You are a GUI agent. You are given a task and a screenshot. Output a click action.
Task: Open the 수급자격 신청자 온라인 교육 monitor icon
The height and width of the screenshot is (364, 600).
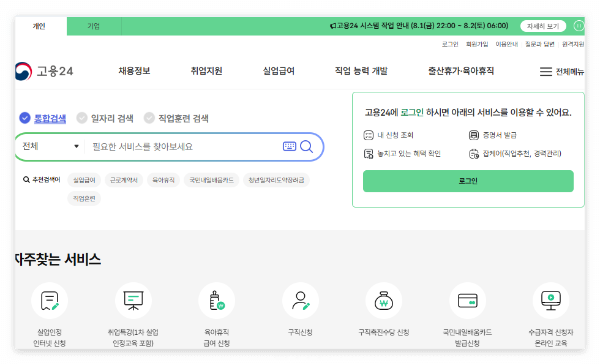pyautogui.click(x=551, y=301)
